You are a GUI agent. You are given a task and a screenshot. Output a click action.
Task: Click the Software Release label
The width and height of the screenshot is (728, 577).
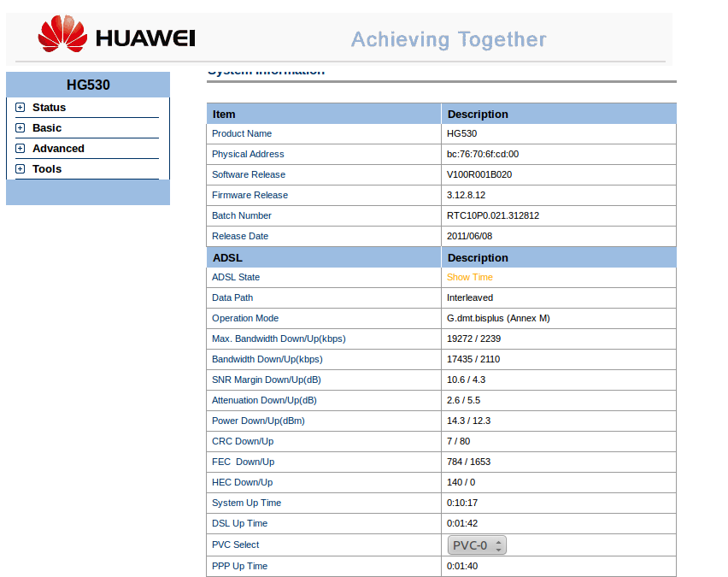pyautogui.click(x=249, y=174)
